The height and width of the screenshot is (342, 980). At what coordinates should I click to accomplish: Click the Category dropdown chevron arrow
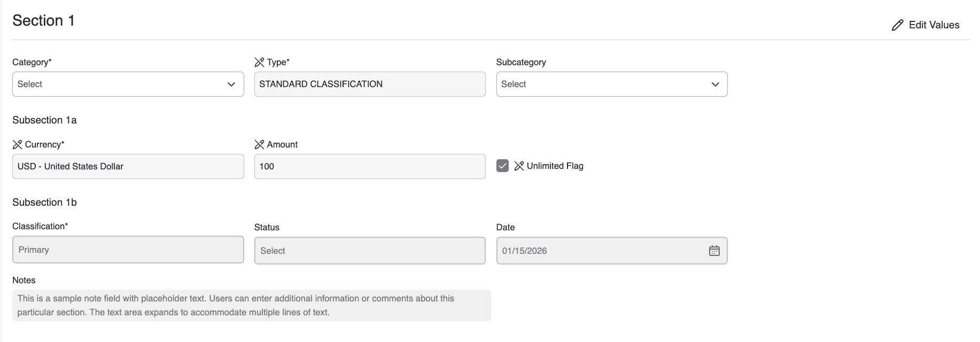[231, 84]
